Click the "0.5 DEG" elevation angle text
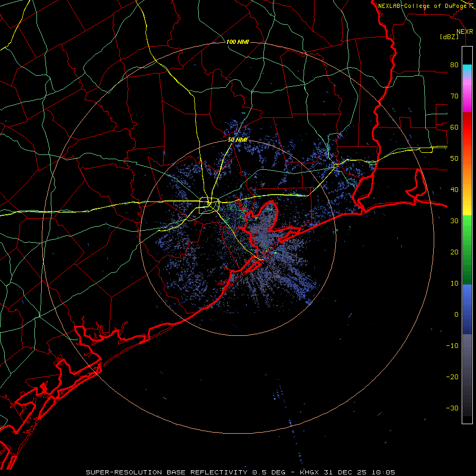The height and width of the screenshot is (476, 476). tap(269, 472)
